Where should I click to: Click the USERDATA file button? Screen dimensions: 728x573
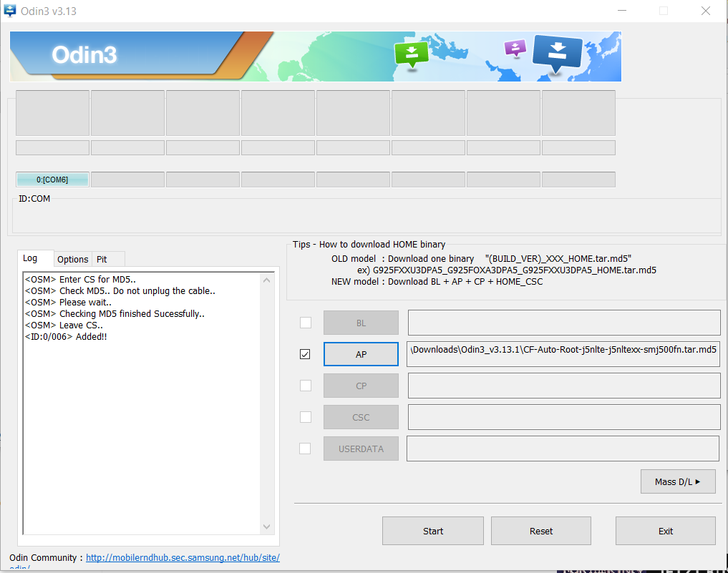pos(361,449)
